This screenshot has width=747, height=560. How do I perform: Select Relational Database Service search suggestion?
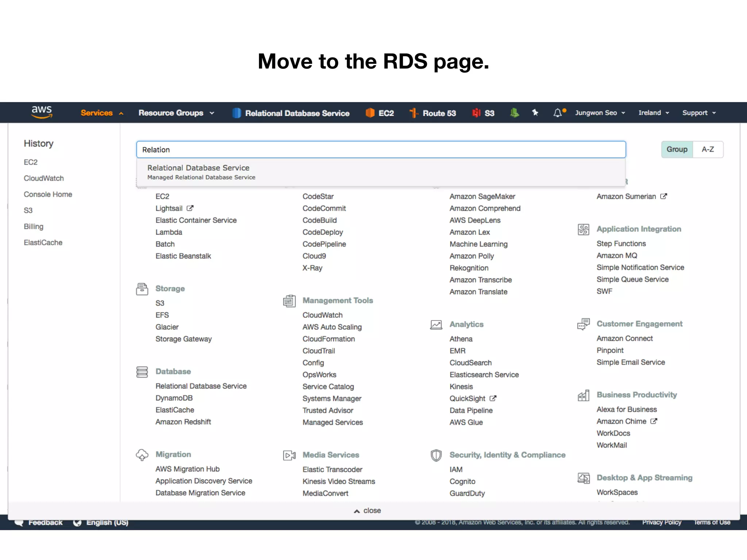point(381,172)
